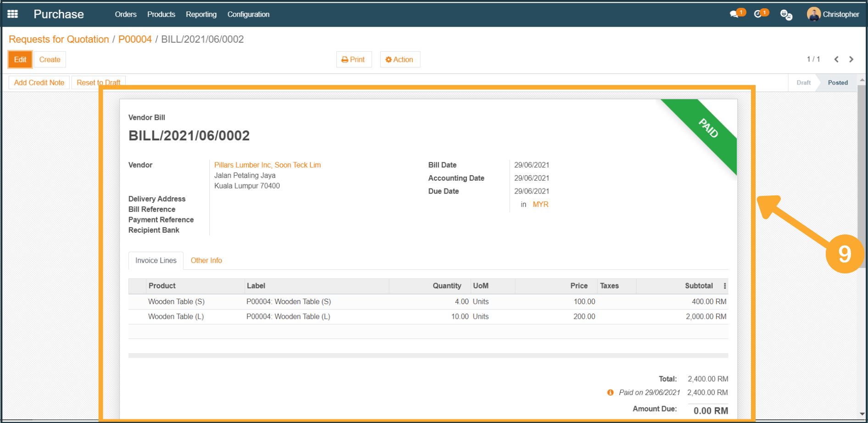Navigate to P00004 breadcrumb
Screen dimensions: 868x423
click(135, 39)
